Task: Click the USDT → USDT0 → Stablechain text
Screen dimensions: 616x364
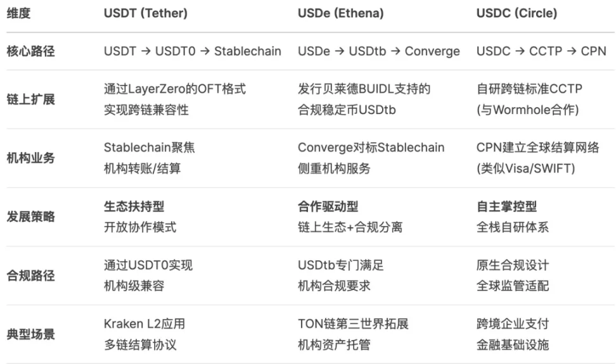Action: pyautogui.click(x=192, y=51)
